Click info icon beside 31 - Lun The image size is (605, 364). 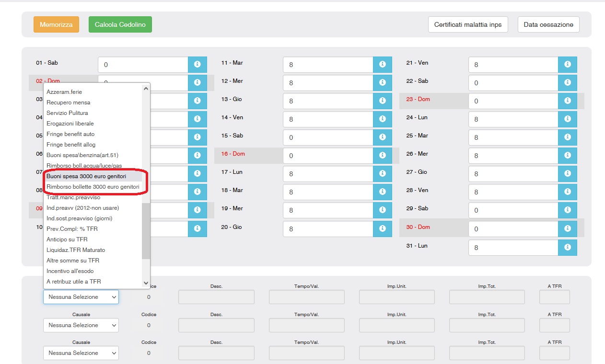pyautogui.click(x=568, y=247)
